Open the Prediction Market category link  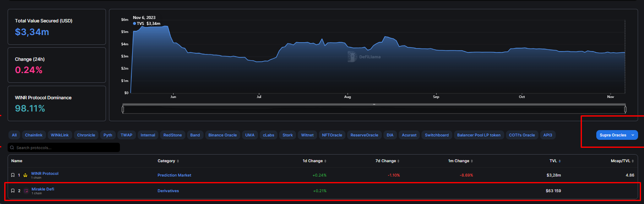[x=174, y=175]
